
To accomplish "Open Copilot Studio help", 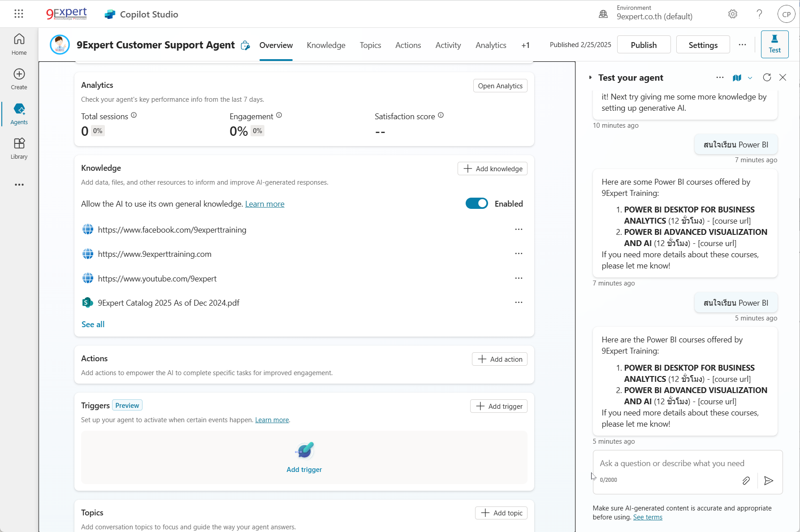I will 759,14.
